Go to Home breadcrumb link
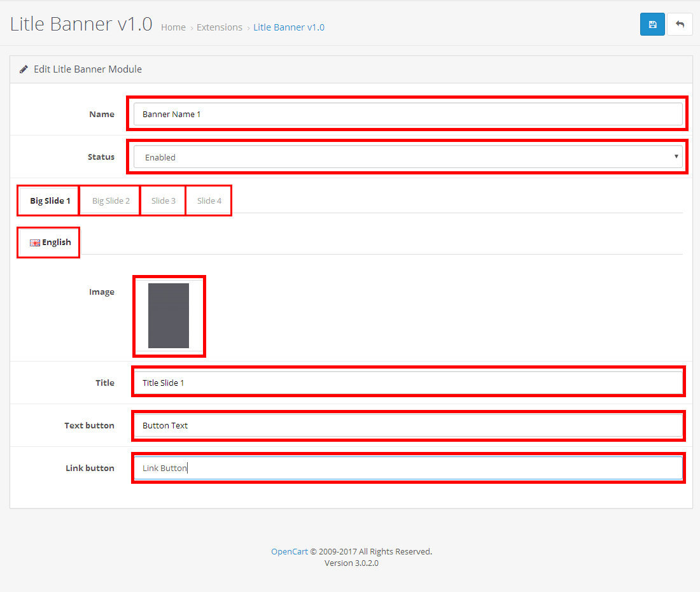The height and width of the screenshot is (592, 700). [x=173, y=27]
